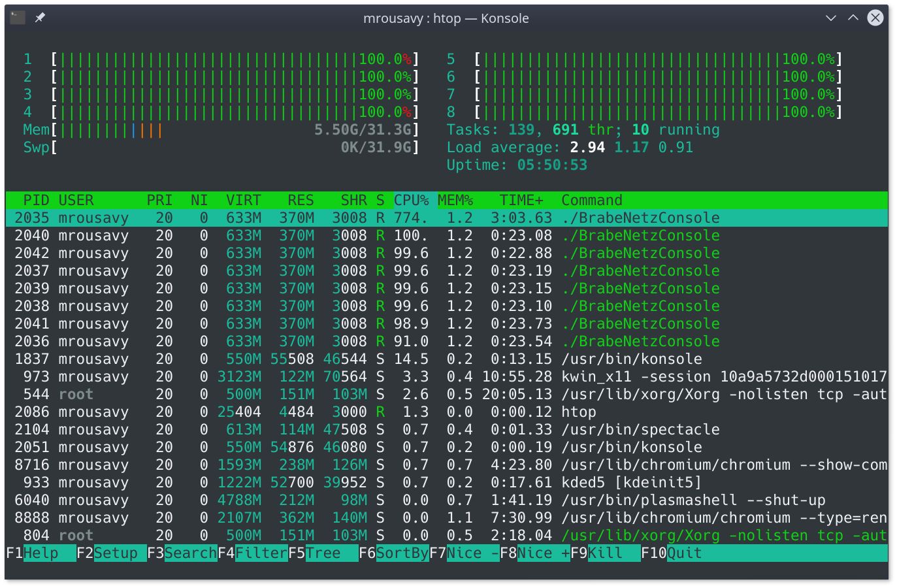Screen dimensions: 897x588
Task: Click the F4 Filter button
Action: [x=252, y=553]
